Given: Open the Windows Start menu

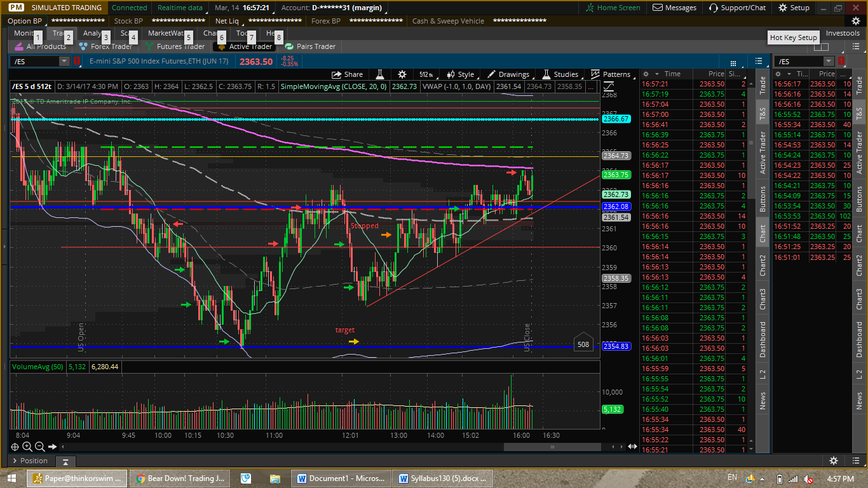Looking at the screenshot, I should (x=12, y=478).
